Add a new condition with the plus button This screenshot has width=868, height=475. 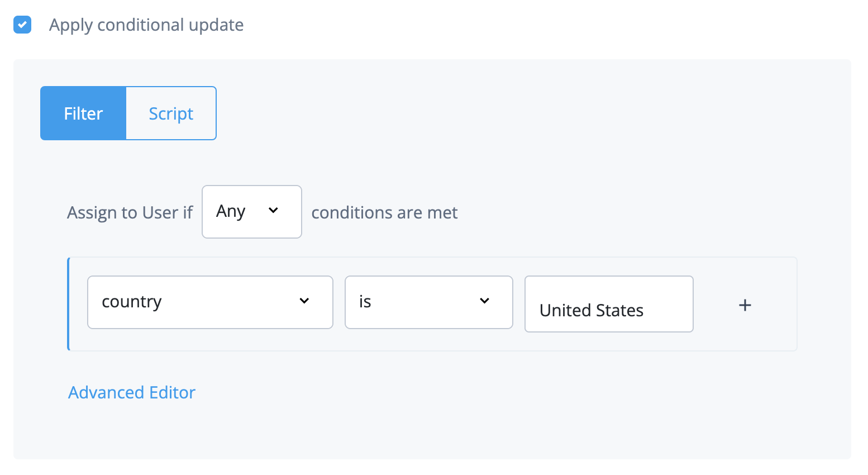(x=745, y=305)
